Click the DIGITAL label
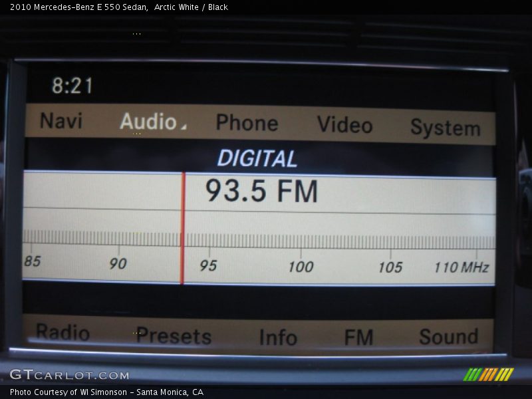 (x=257, y=158)
